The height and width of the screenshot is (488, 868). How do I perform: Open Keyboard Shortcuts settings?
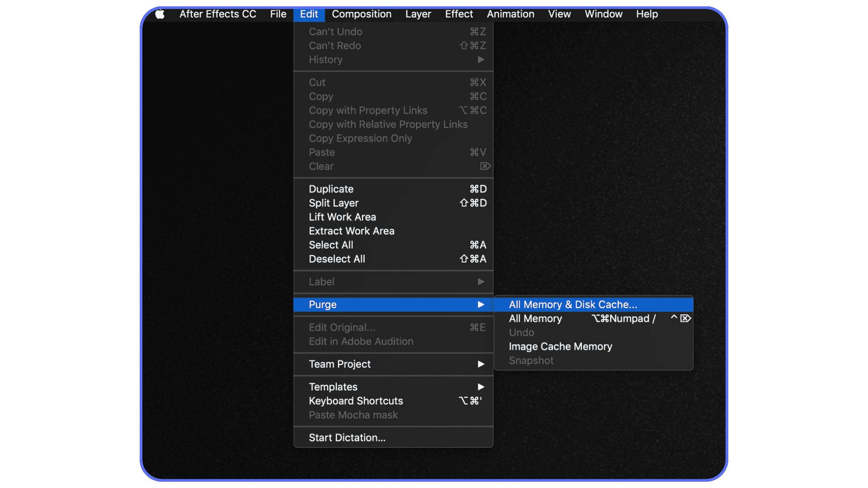tap(355, 401)
